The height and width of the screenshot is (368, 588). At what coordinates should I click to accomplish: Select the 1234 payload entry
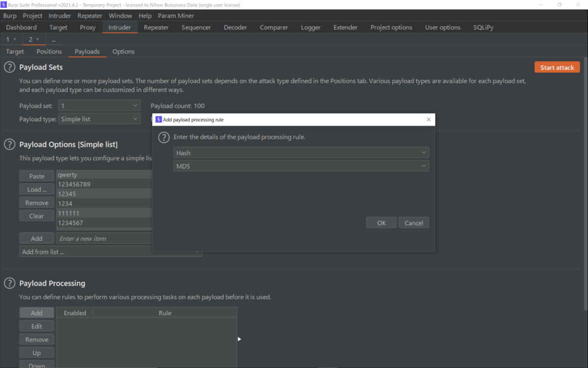[104, 204]
